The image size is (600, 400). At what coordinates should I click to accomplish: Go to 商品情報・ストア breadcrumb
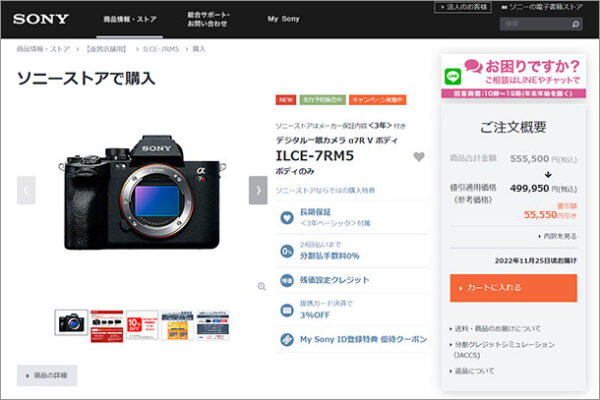[43, 49]
